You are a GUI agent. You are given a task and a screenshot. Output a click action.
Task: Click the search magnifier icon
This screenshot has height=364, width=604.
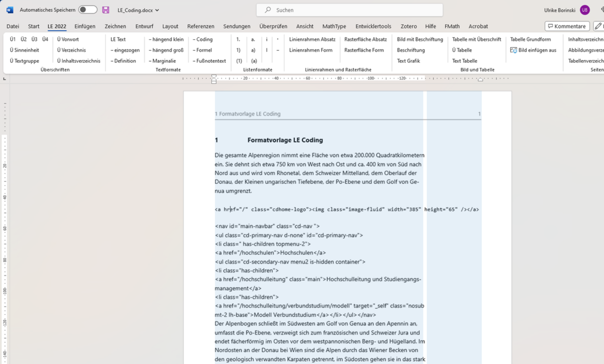tap(268, 10)
